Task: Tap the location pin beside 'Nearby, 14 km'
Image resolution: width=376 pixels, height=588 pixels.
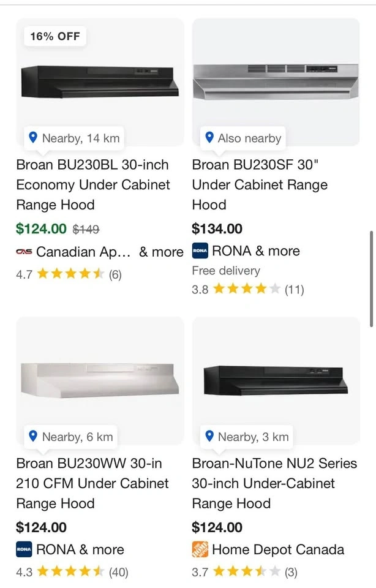Action: coord(33,138)
